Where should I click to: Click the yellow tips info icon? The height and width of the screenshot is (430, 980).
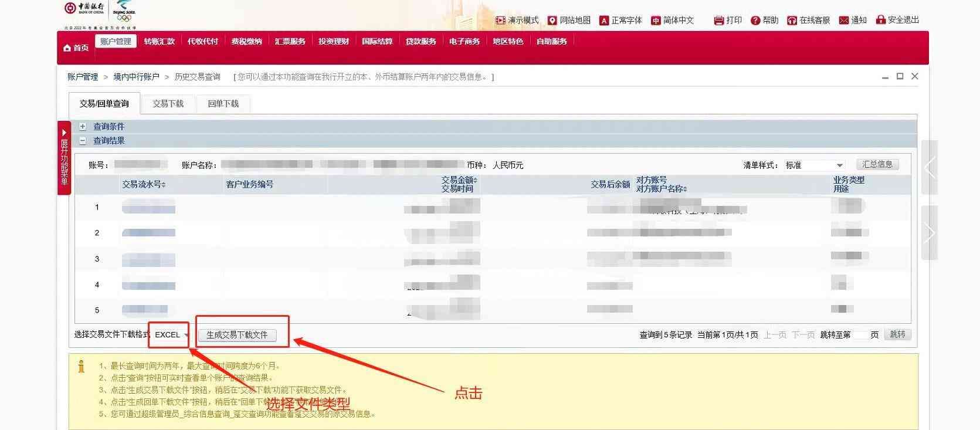(x=82, y=367)
